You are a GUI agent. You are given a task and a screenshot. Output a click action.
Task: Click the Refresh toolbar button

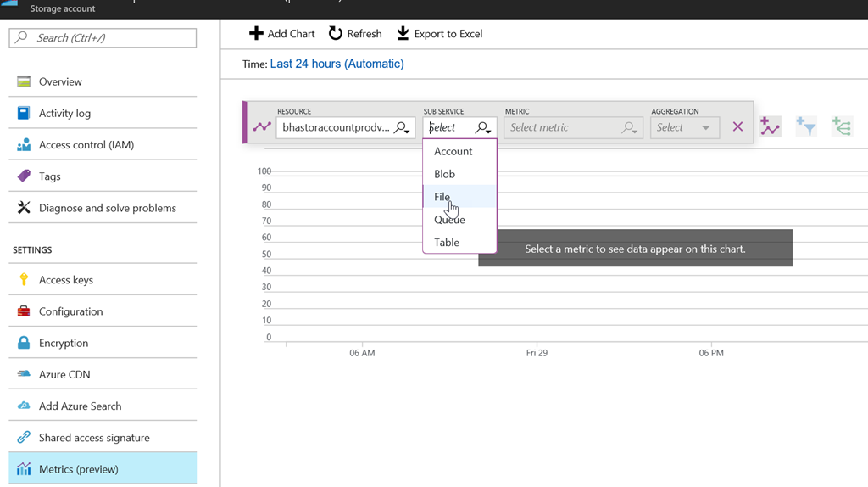pos(355,34)
